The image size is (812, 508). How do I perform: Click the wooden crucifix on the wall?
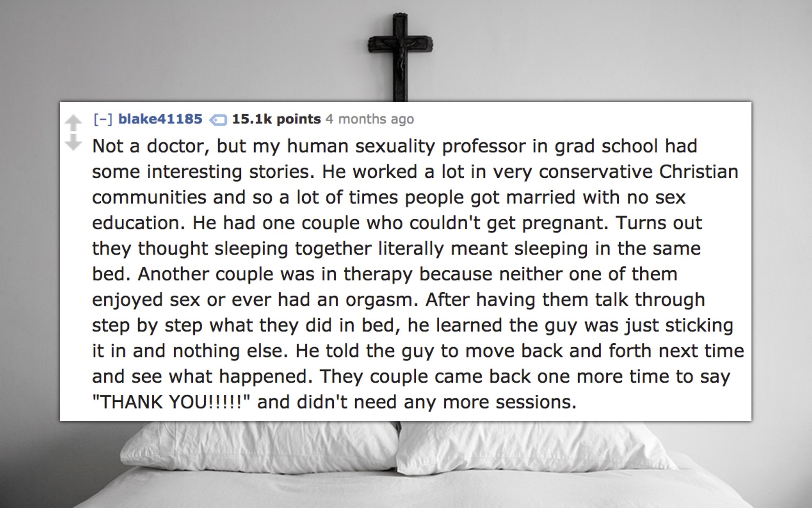coord(400,57)
